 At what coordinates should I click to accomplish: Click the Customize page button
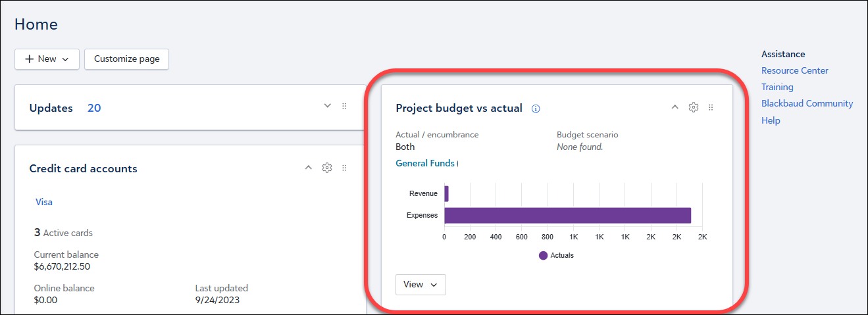point(126,59)
